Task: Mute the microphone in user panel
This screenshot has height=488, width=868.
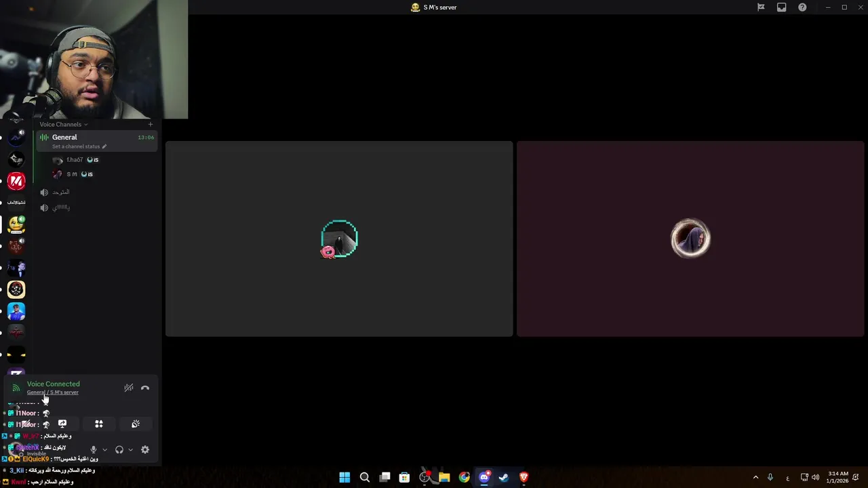Action: (94, 449)
